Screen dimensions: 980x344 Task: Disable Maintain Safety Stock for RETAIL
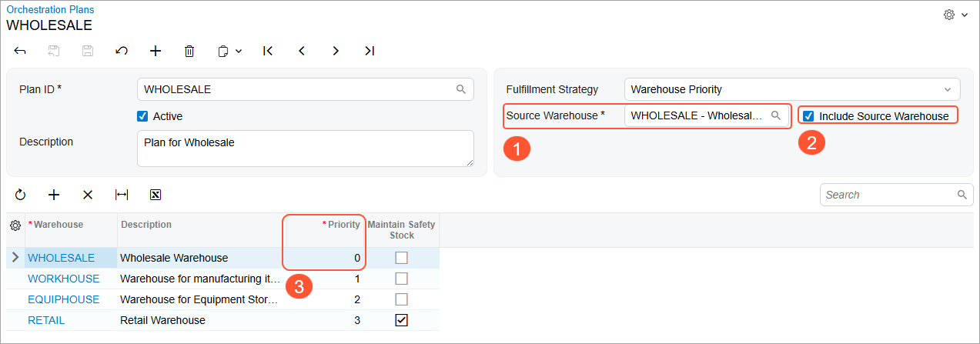[x=401, y=320]
